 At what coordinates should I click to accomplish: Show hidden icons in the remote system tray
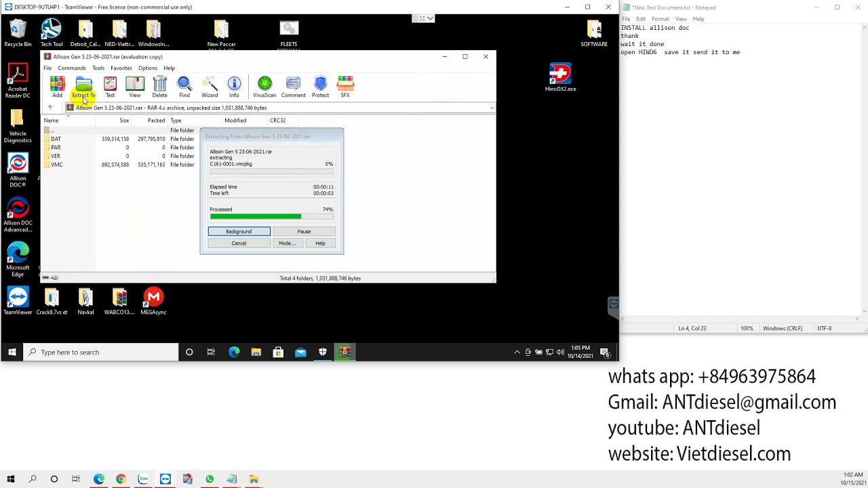(517, 352)
